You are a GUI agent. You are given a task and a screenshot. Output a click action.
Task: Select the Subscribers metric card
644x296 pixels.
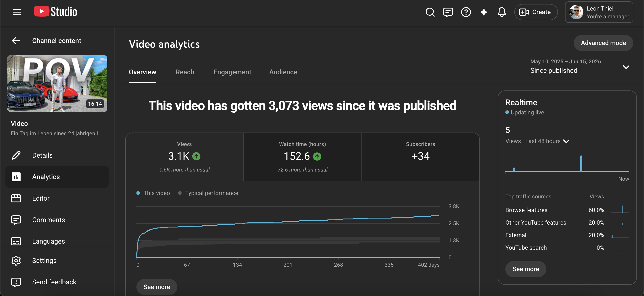420,157
